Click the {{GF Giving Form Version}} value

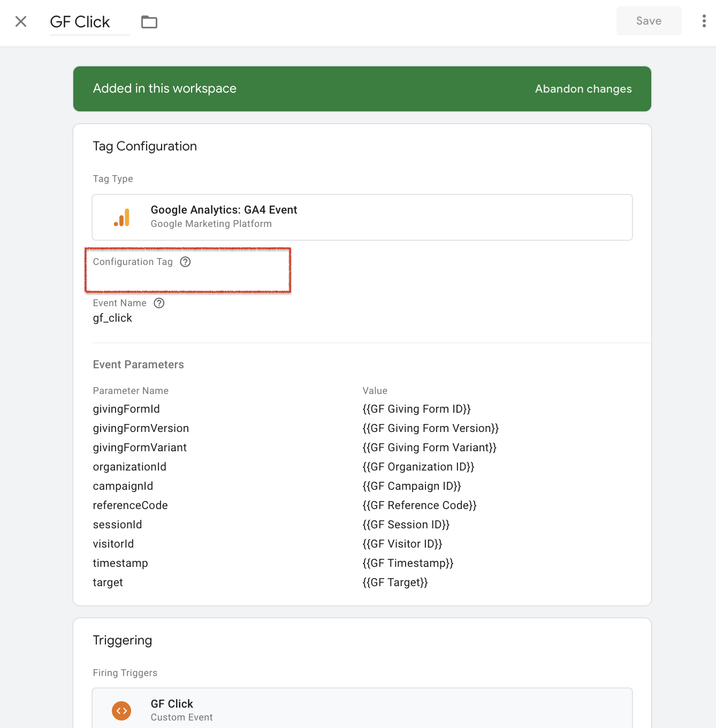[x=431, y=428]
